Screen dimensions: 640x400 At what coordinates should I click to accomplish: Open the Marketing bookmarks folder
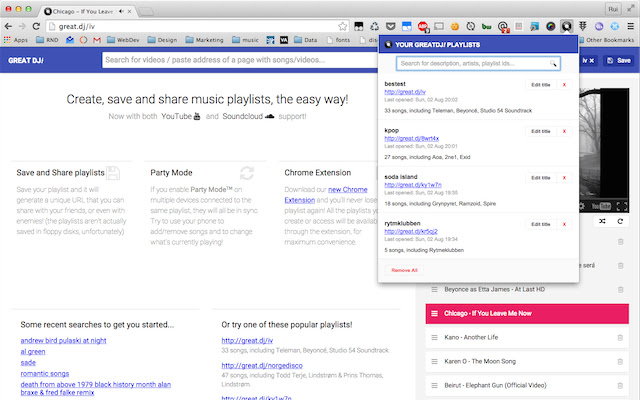tap(204, 40)
